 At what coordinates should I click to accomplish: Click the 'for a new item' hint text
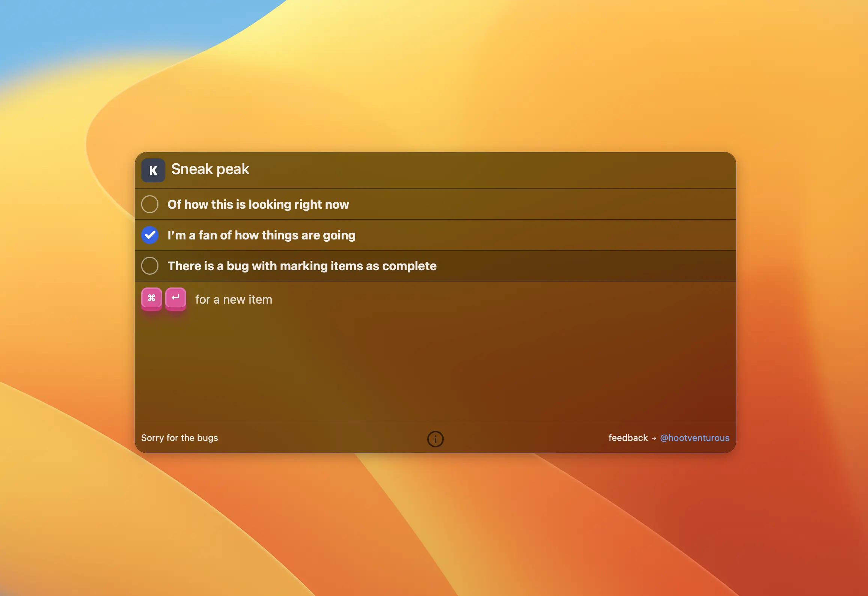pyautogui.click(x=234, y=299)
